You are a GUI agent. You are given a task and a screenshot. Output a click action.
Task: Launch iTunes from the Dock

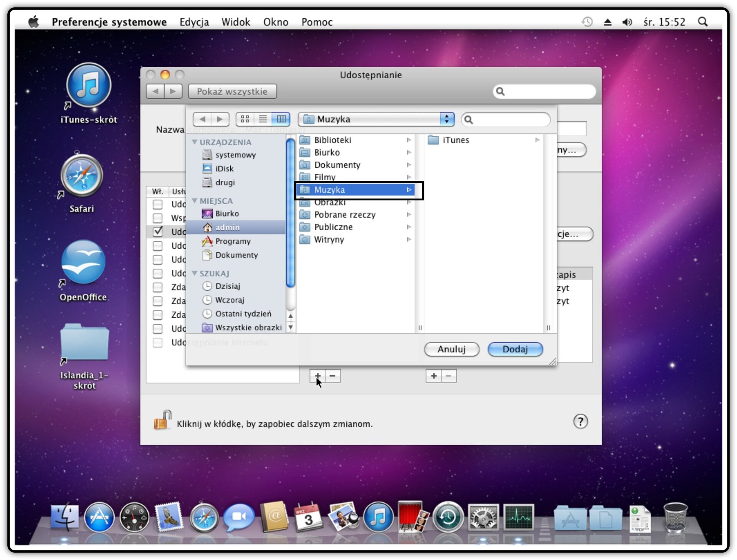click(378, 517)
